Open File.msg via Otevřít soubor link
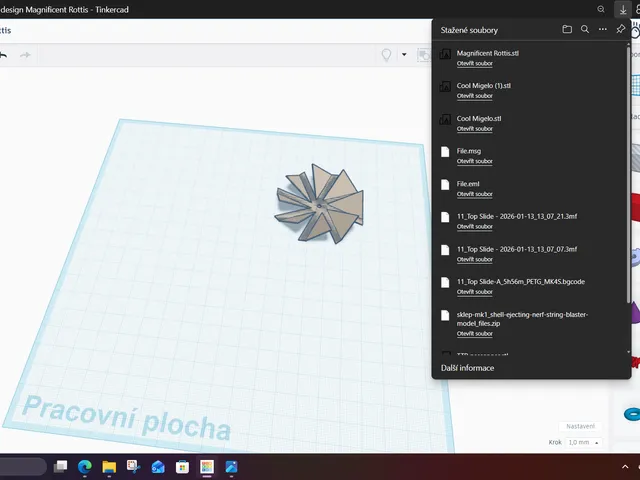The image size is (640, 480). point(475,161)
